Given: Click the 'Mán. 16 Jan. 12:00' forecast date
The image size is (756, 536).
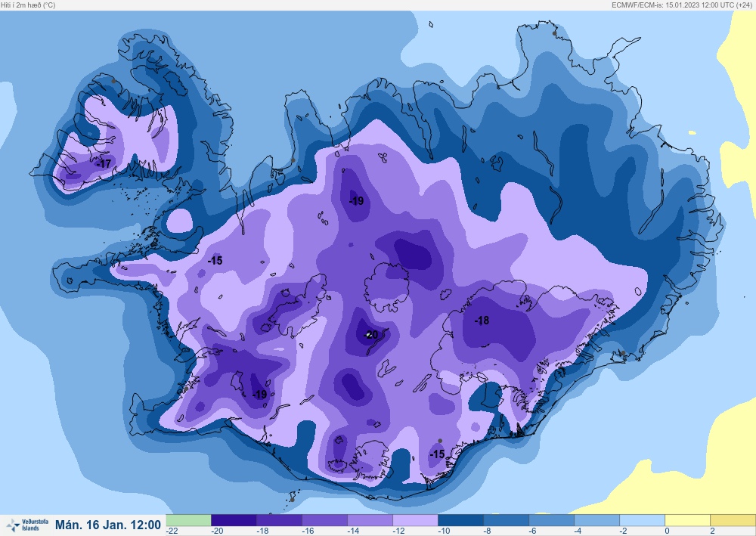Looking at the screenshot, I should 108,525.
